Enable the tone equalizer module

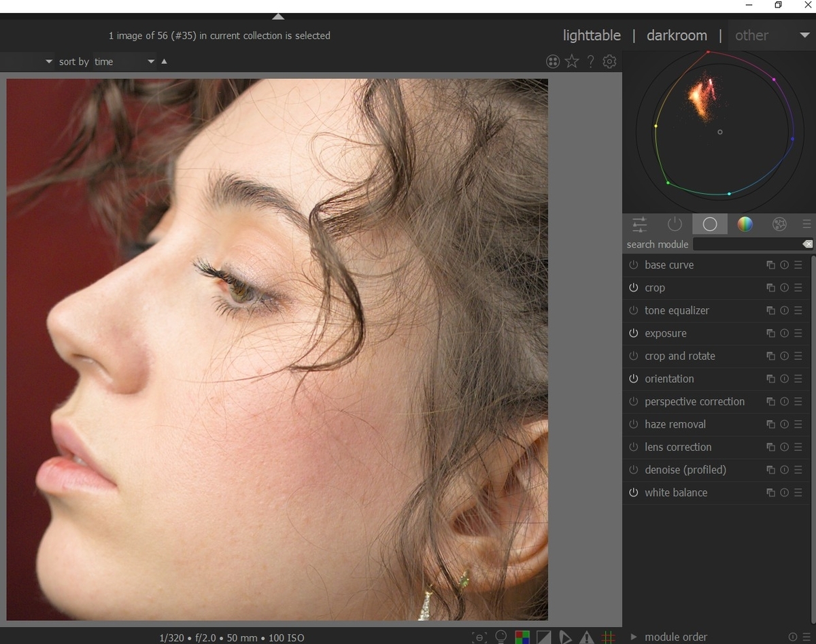pos(633,311)
